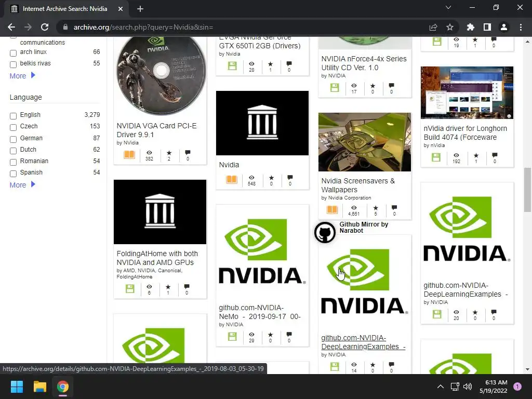
Task: Open the notification badge in taskbar
Action: point(517,387)
